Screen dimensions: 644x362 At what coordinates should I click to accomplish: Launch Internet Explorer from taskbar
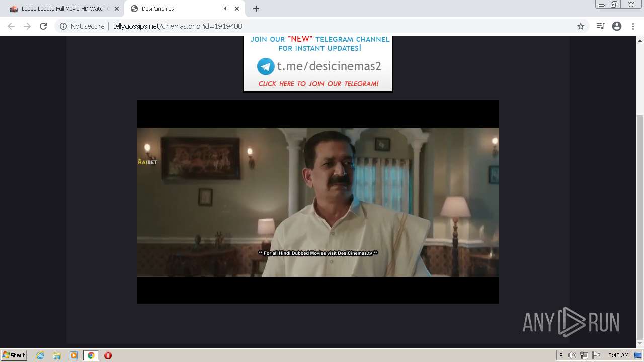pyautogui.click(x=40, y=355)
